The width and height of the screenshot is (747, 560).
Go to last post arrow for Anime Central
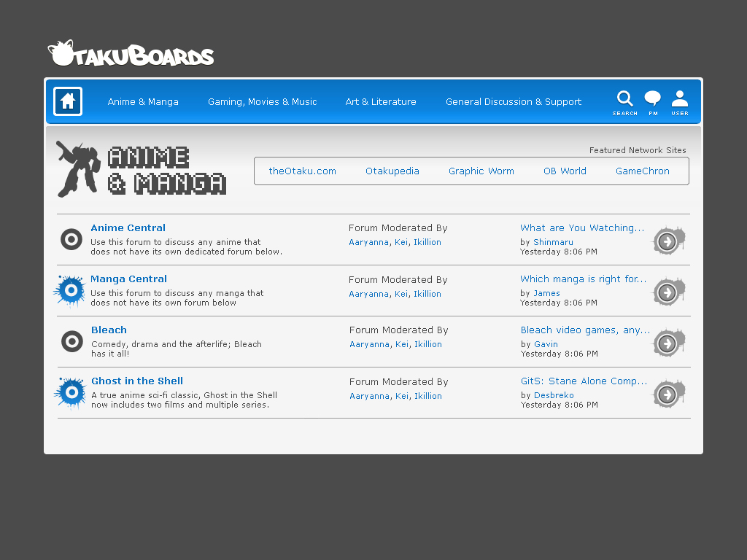tap(668, 241)
